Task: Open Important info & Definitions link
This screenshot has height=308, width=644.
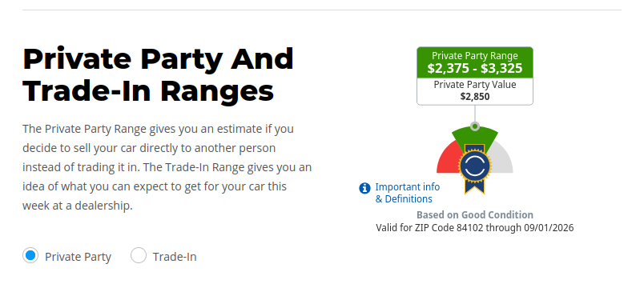Action: (408, 193)
